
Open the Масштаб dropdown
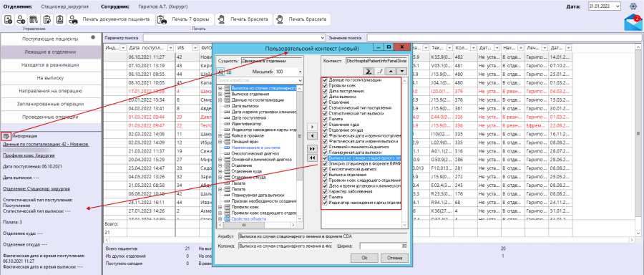pyautogui.click(x=300, y=72)
